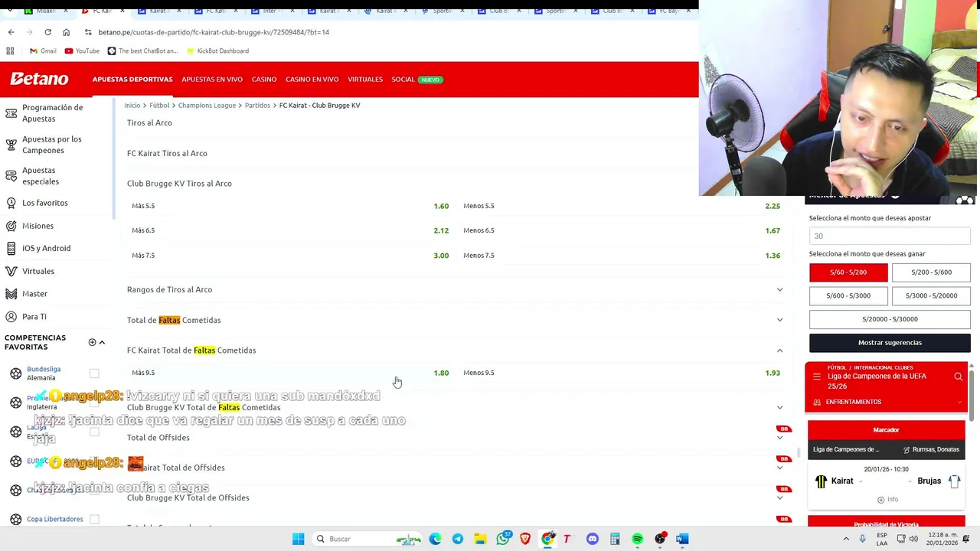The height and width of the screenshot is (551, 980).
Task: Open WhatsApp from the taskbar
Action: (503, 539)
